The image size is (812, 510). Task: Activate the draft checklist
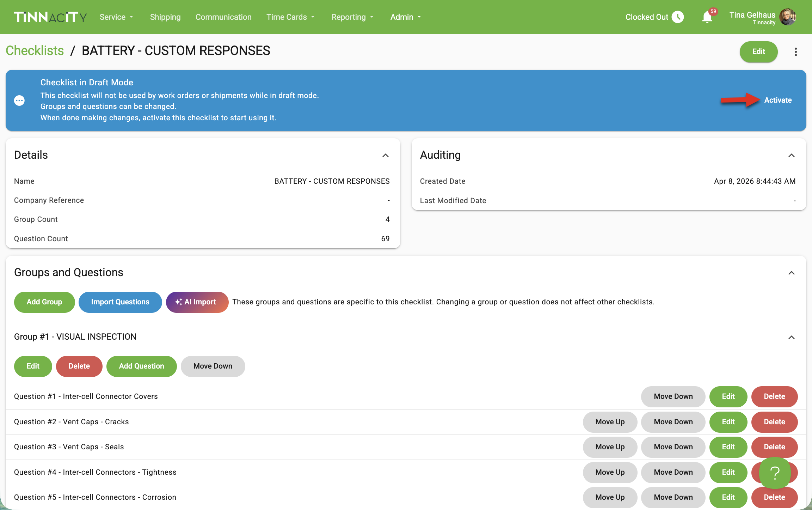click(778, 100)
